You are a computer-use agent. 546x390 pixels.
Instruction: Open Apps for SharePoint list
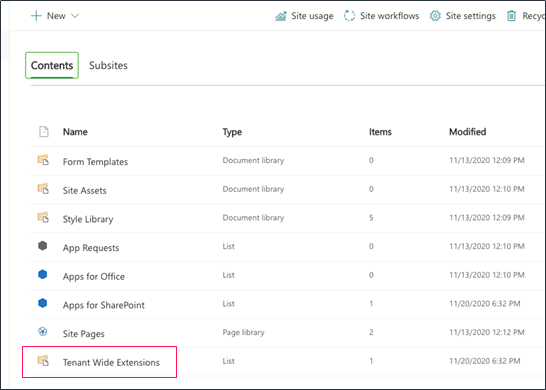point(103,305)
